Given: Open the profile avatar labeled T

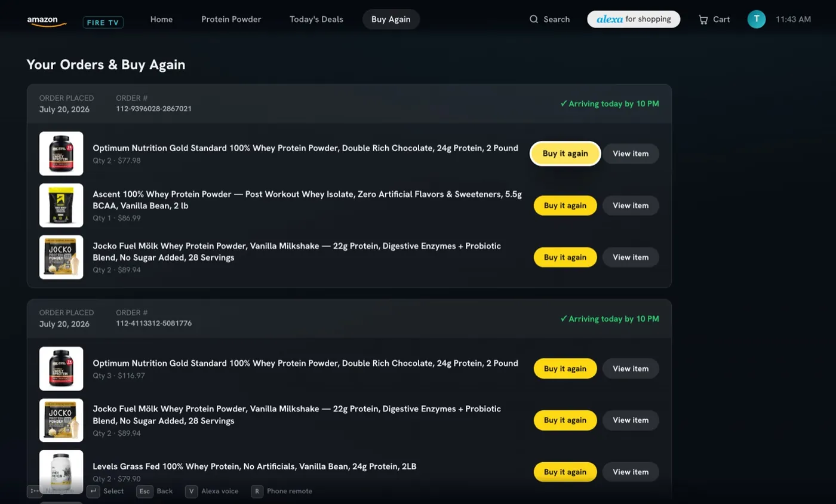Looking at the screenshot, I should click(x=757, y=19).
